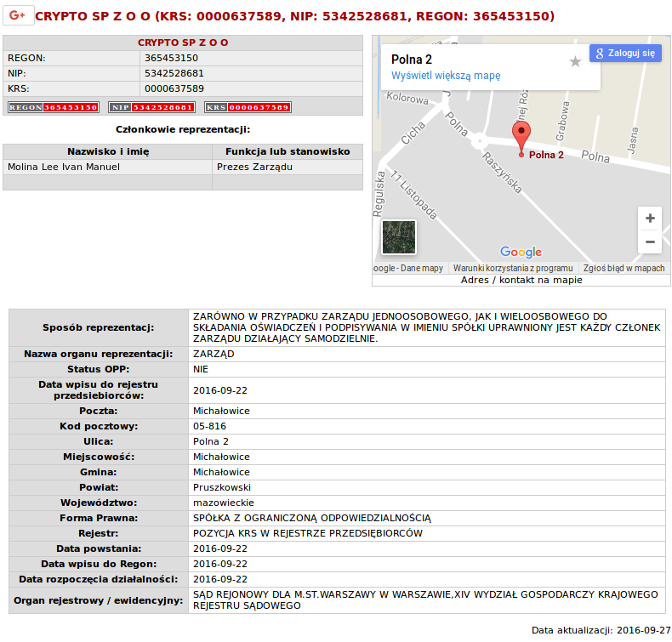Select REGON value 365453150 cell
The image size is (672, 642).
click(x=251, y=58)
